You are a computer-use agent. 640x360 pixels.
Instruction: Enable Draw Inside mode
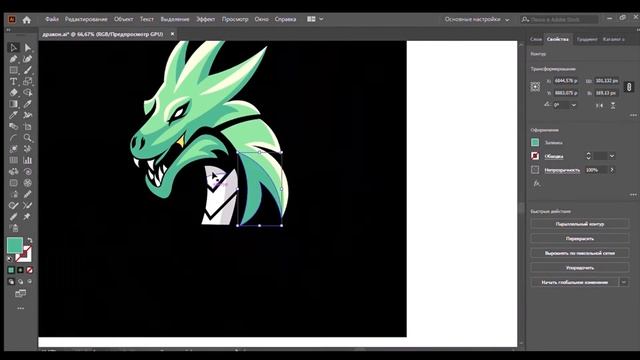pyautogui.click(x=29, y=282)
